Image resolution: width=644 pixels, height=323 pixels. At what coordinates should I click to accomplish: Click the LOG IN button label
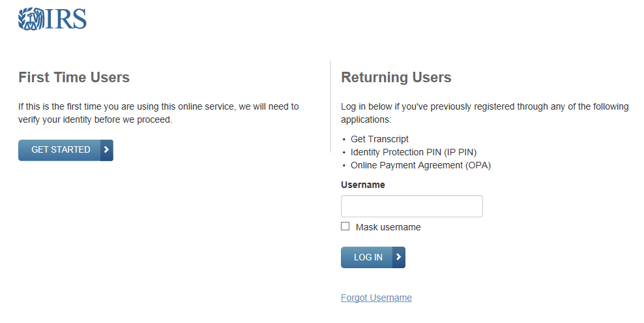coord(368,258)
